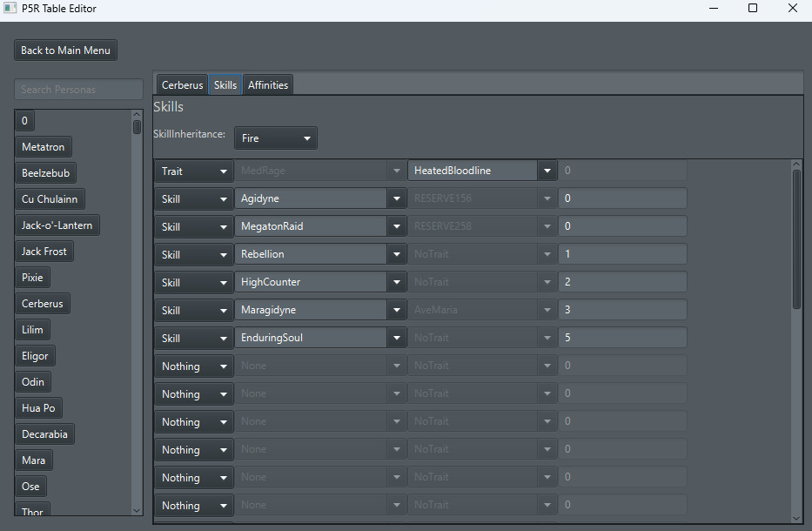This screenshot has width=812, height=531.
Task: Switch to the Affinities tab
Action: tap(268, 85)
